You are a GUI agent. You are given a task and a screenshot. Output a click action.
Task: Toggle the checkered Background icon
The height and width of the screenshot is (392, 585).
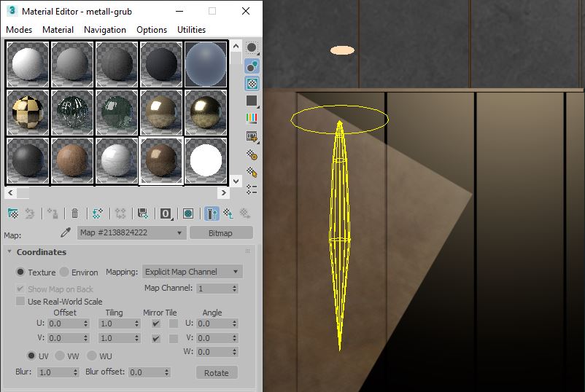[x=252, y=84]
